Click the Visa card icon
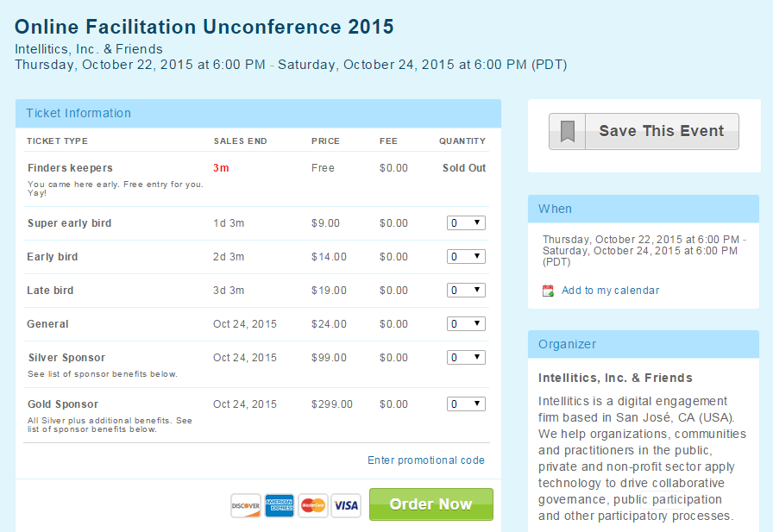Screen dimensions: 773x532 (x=346, y=505)
